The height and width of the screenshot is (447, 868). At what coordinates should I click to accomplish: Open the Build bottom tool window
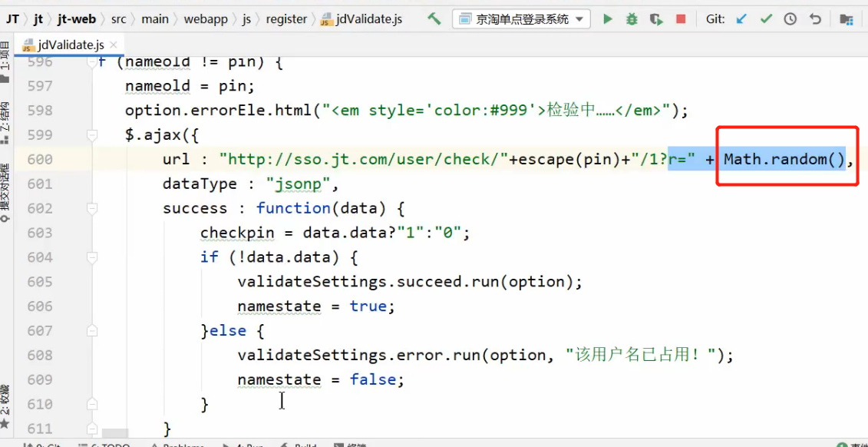click(x=299, y=445)
